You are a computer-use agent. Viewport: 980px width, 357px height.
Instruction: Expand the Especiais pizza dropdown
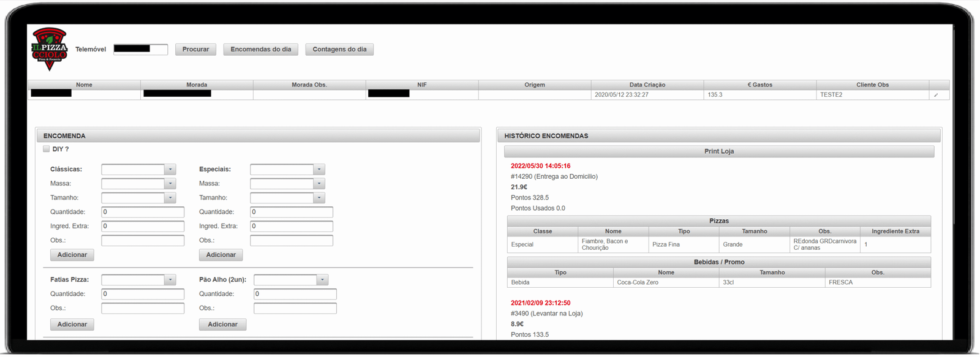(287, 170)
